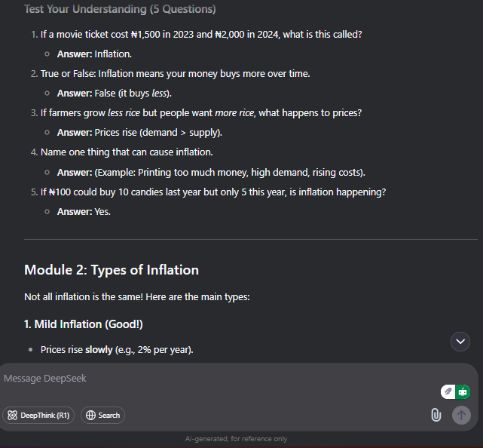The image size is (483, 448).
Task: Enable web Search mode
Action: (x=102, y=416)
